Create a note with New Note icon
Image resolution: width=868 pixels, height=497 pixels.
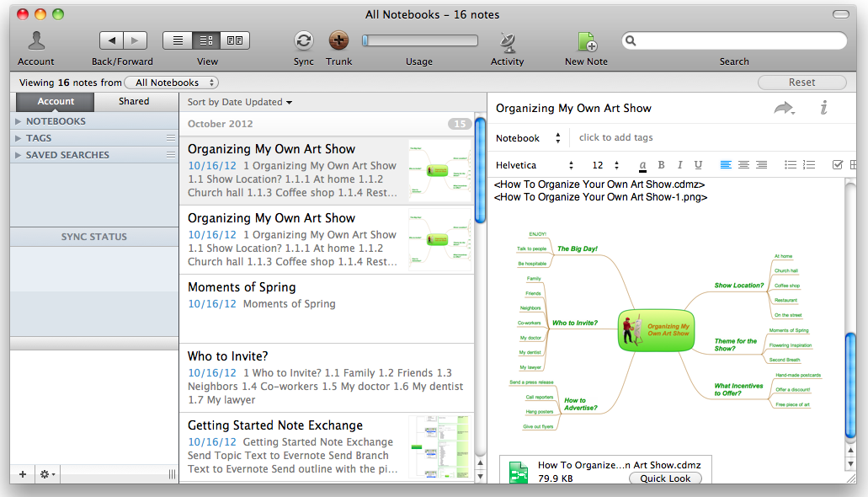[586, 41]
